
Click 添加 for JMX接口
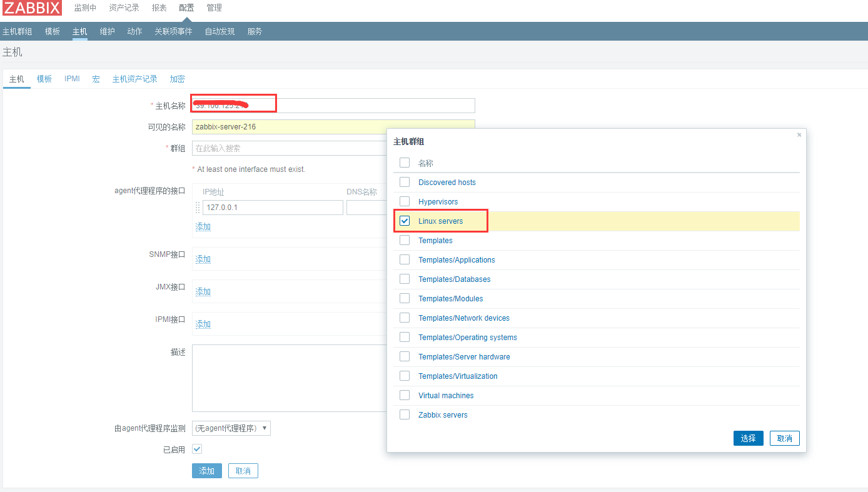tap(203, 292)
